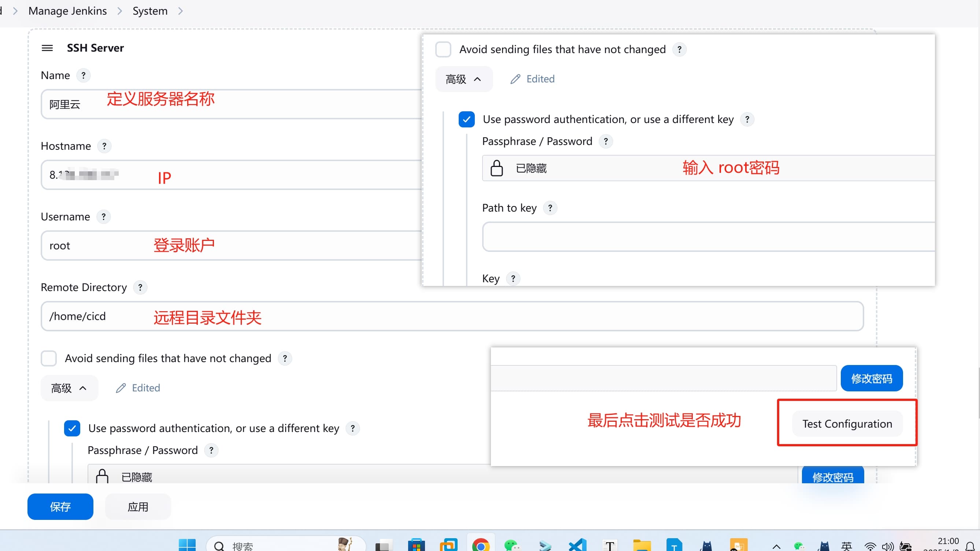Open the Windows Start menu
This screenshot has width=980, height=551.
pyautogui.click(x=187, y=545)
